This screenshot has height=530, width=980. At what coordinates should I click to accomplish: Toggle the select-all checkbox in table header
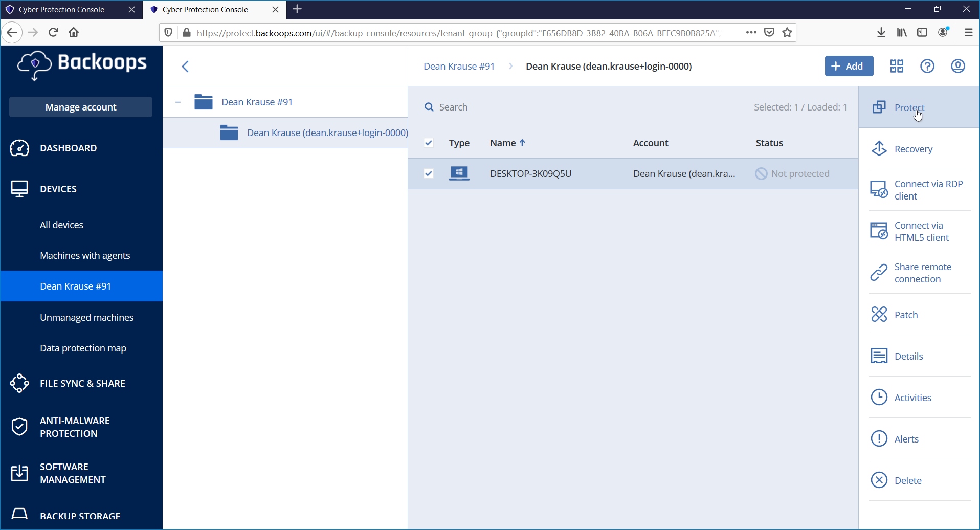coord(429,143)
